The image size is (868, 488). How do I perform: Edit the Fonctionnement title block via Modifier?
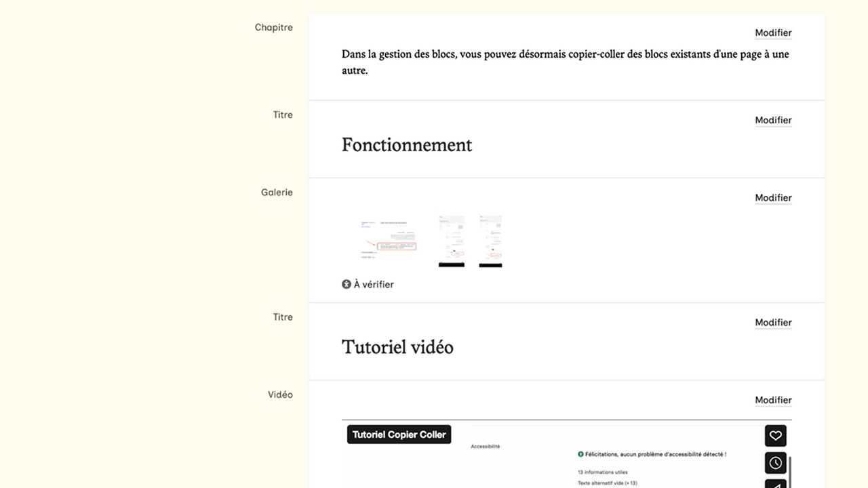click(773, 120)
